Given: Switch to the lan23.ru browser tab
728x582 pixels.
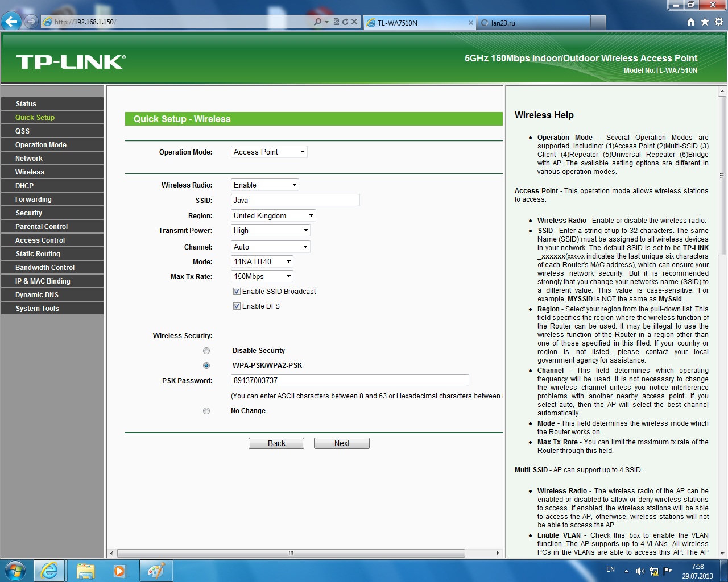Looking at the screenshot, I should point(533,23).
